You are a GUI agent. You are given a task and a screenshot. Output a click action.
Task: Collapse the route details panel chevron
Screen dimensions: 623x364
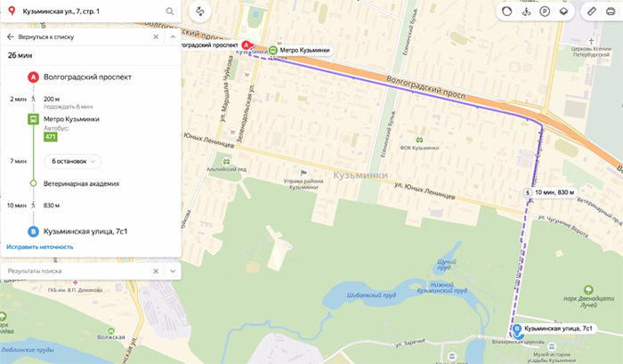173,37
